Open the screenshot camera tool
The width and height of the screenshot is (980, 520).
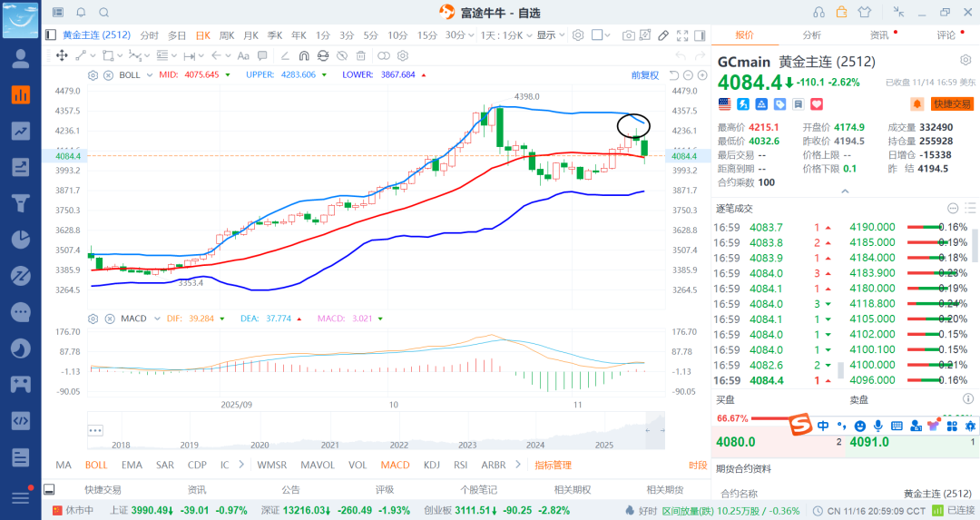629,35
